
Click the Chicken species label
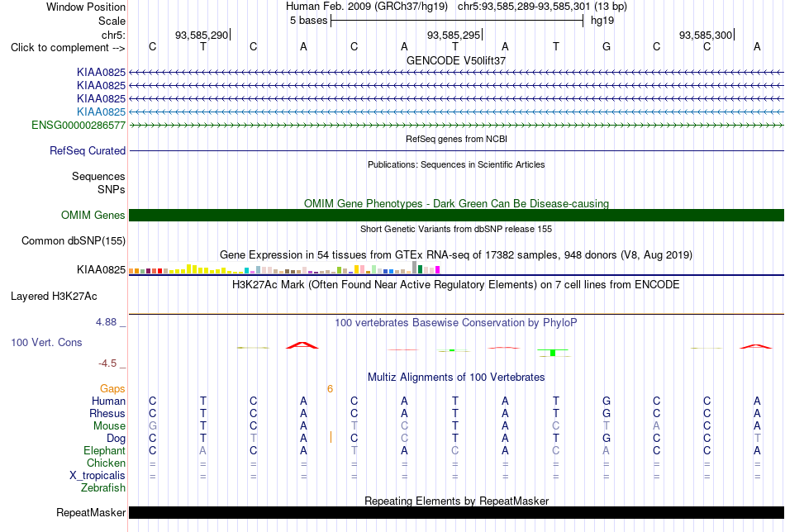click(106, 463)
